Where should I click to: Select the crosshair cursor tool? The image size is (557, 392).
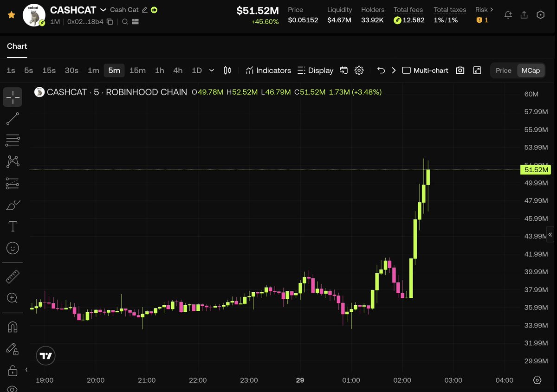tap(13, 97)
